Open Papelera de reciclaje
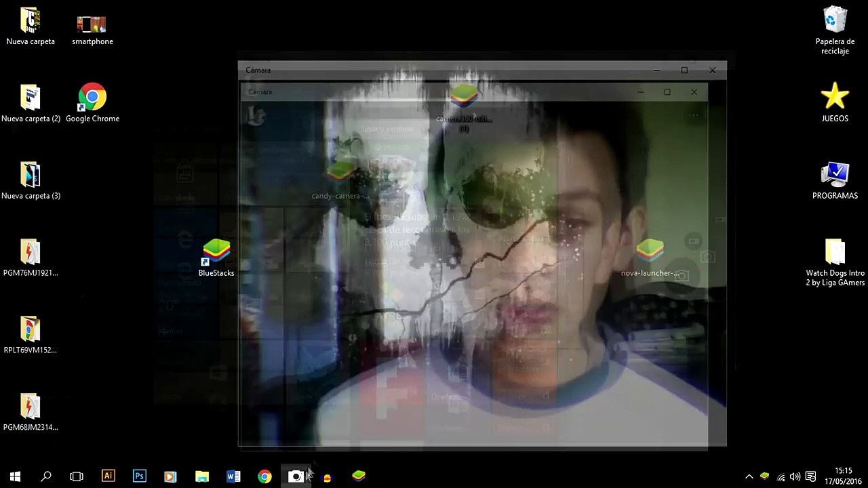Image resolution: width=868 pixels, height=488 pixels. click(835, 30)
